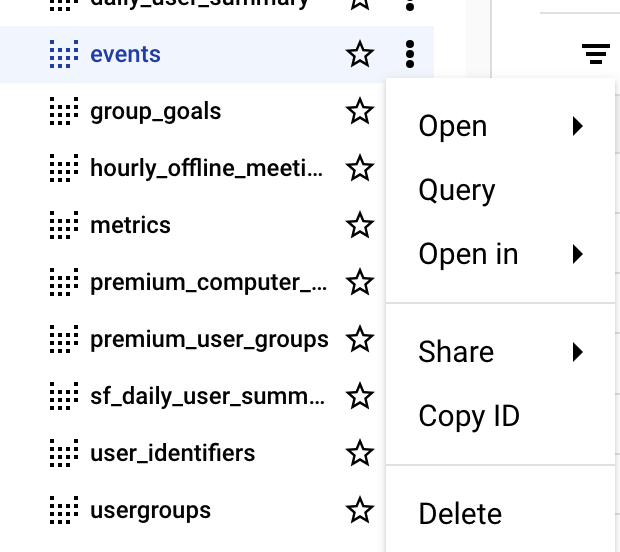Star the group_goals table
Viewport: 620px width, 552px height.
360,111
